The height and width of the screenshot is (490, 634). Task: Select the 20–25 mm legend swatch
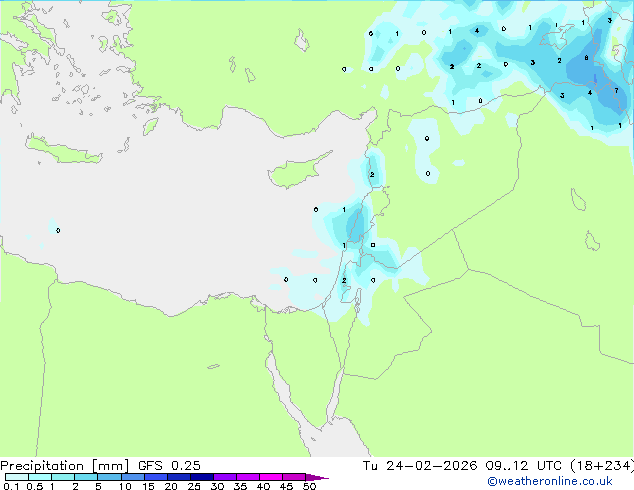click(179, 477)
